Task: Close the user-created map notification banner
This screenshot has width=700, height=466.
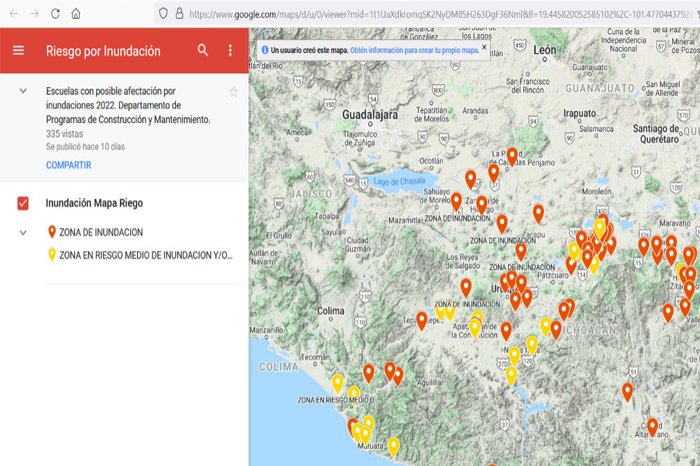Action: [x=484, y=47]
